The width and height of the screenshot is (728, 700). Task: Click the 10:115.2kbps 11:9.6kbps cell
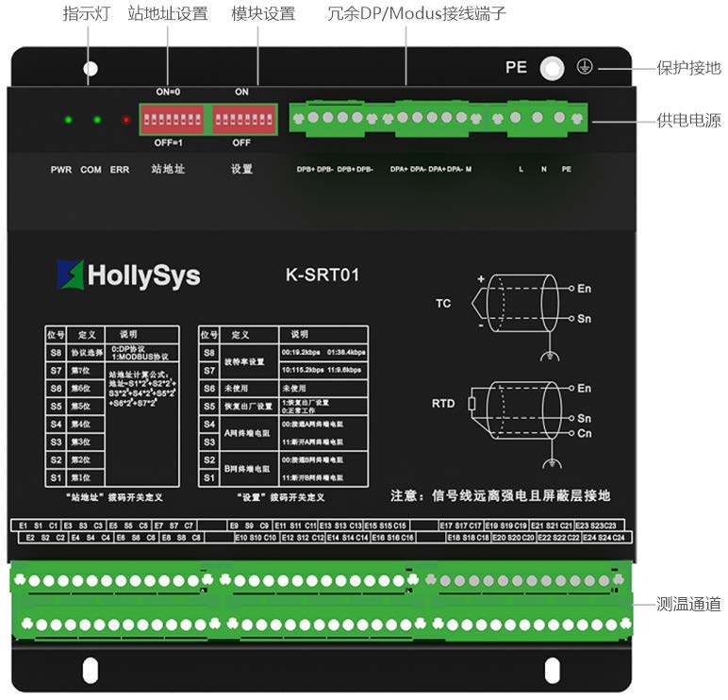point(322,370)
